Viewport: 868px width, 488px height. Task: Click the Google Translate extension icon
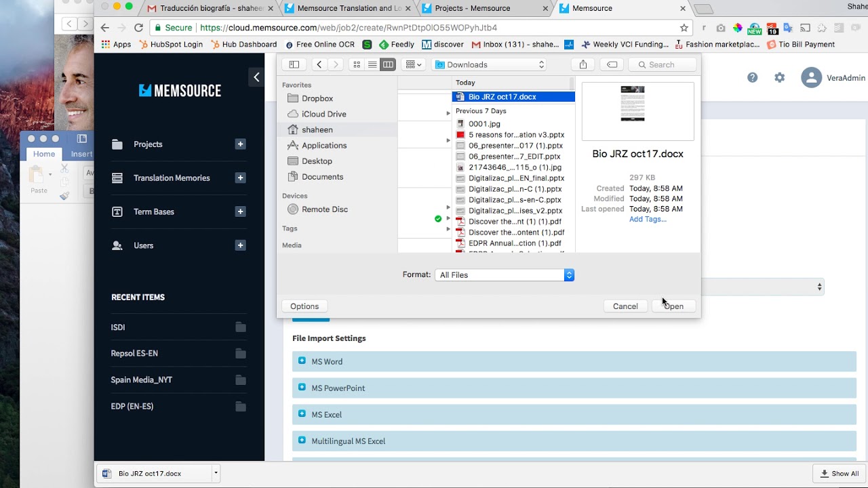(788, 28)
